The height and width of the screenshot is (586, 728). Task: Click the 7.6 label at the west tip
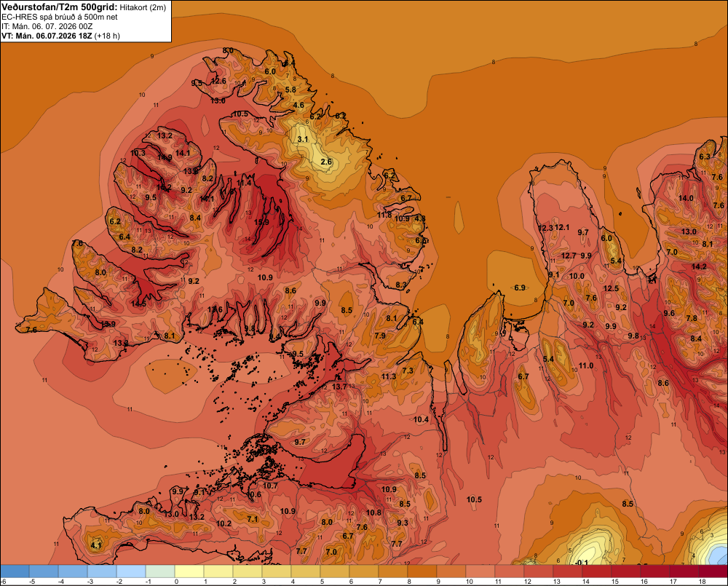click(x=31, y=330)
